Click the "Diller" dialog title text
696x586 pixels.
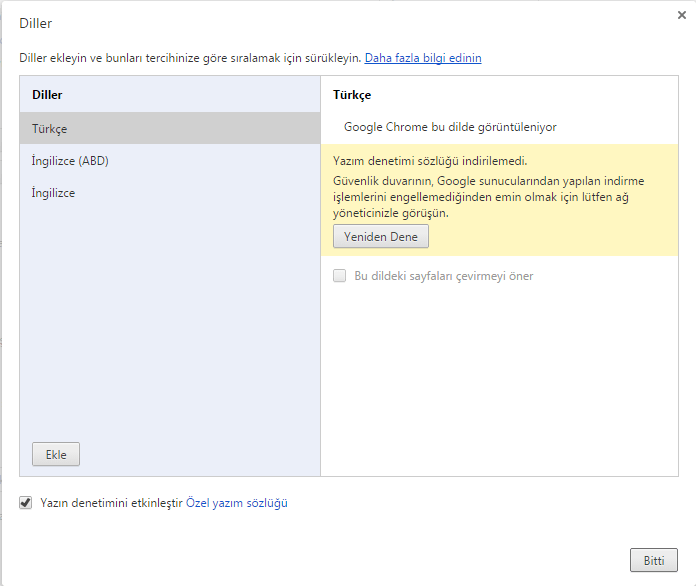(x=36, y=22)
